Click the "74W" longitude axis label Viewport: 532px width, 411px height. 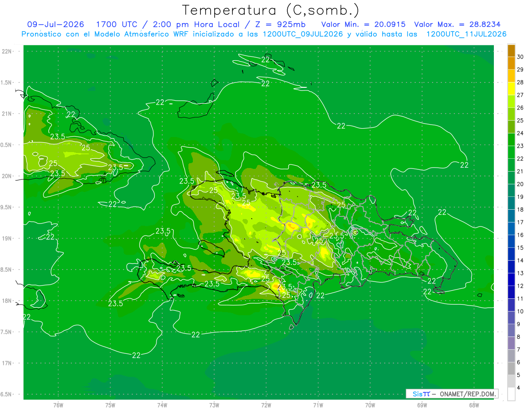tap(162, 405)
